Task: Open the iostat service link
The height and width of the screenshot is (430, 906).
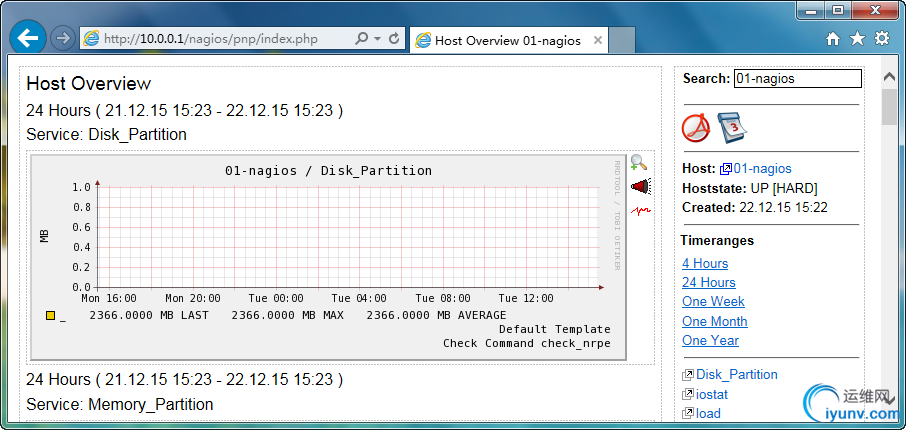Action: (712, 395)
